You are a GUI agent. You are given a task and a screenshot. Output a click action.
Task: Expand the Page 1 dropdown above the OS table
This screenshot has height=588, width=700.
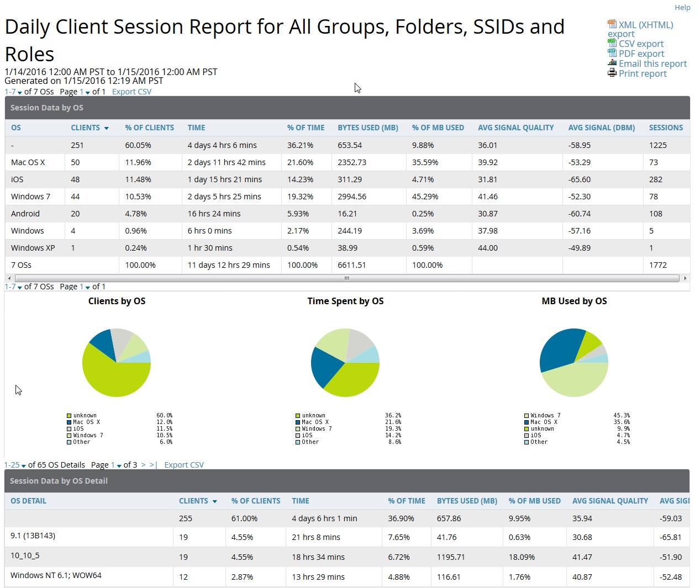click(x=85, y=92)
